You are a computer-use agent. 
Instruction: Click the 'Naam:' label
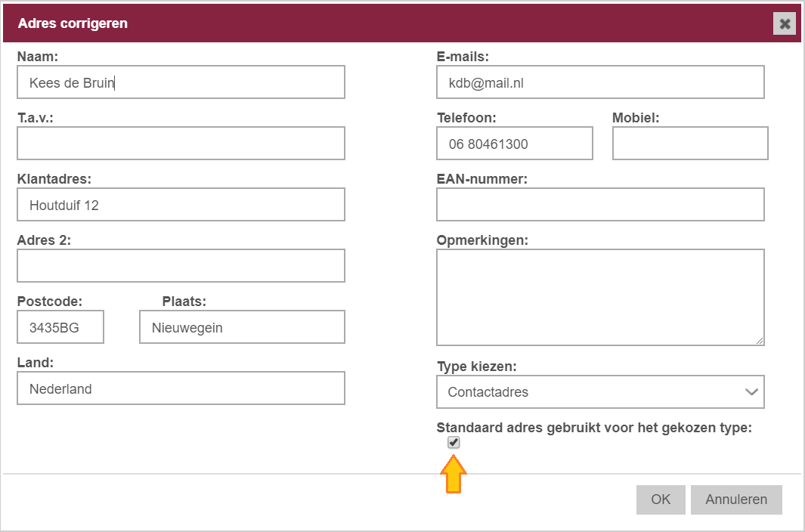click(x=38, y=57)
